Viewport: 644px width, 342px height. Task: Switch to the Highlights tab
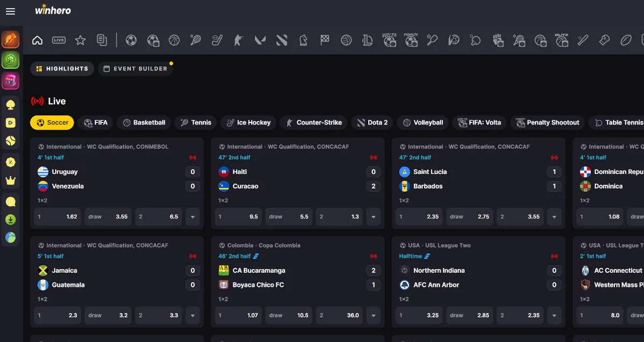[x=62, y=69]
